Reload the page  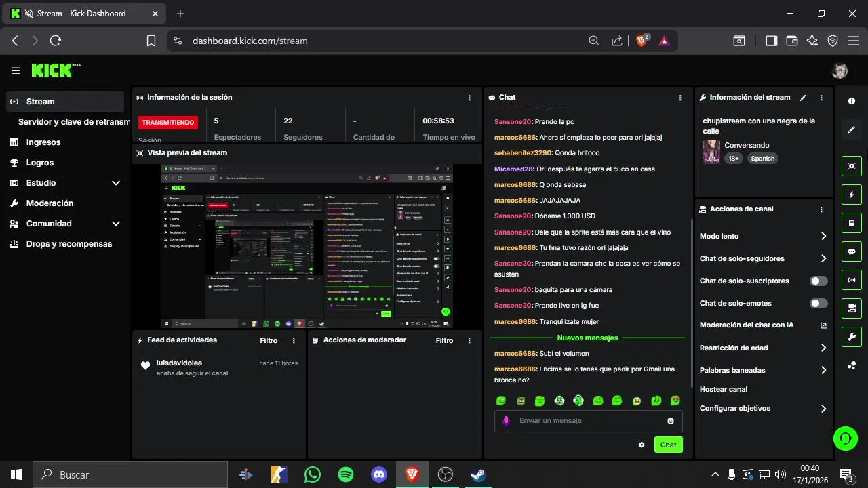(56, 41)
